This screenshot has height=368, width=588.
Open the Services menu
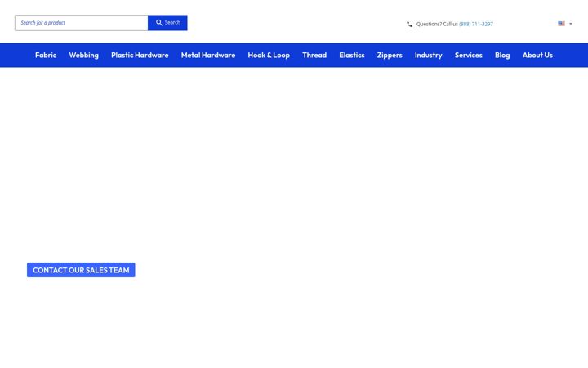click(469, 56)
